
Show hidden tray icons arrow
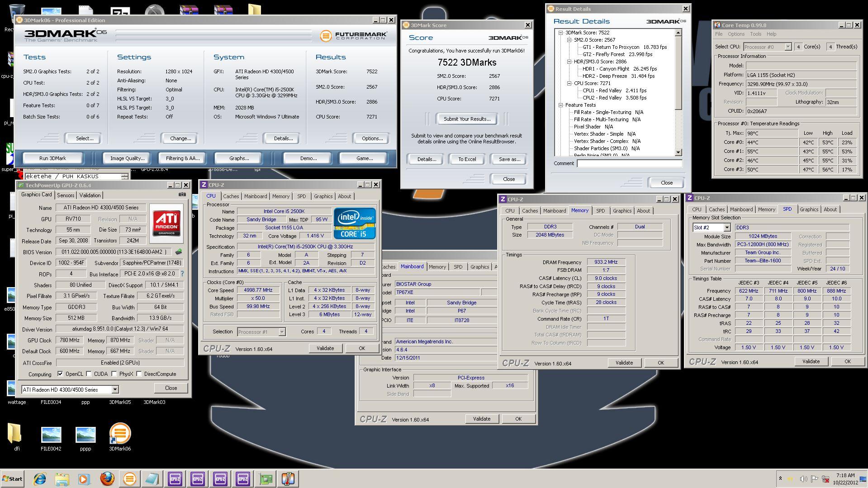(x=780, y=479)
